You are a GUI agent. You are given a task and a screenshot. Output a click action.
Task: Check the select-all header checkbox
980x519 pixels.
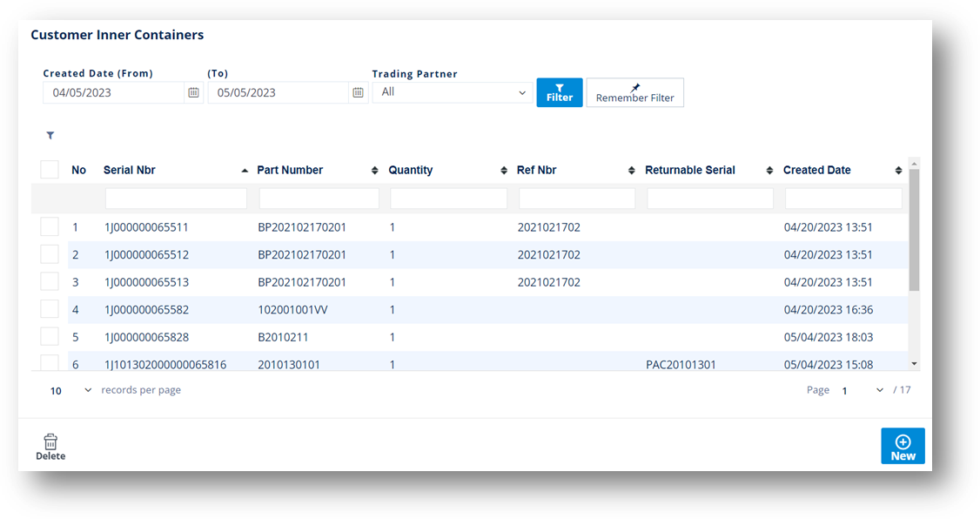(x=50, y=170)
